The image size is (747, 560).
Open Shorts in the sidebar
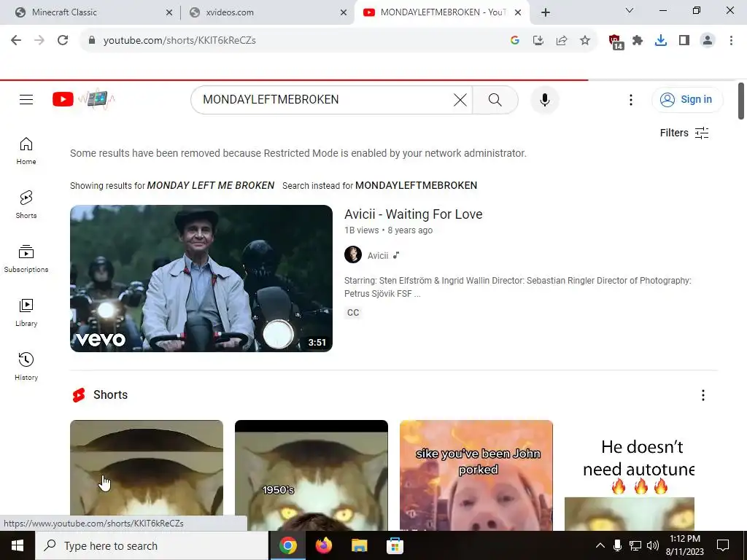click(x=26, y=205)
